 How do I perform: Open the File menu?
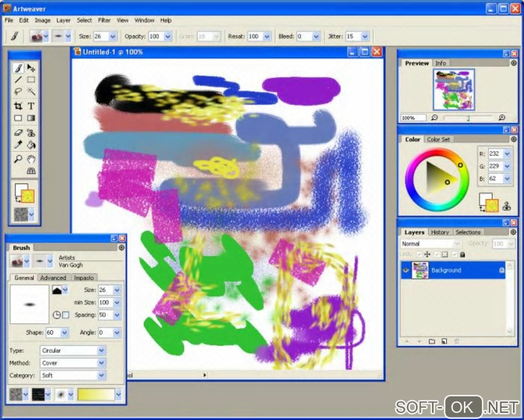(9, 21)
